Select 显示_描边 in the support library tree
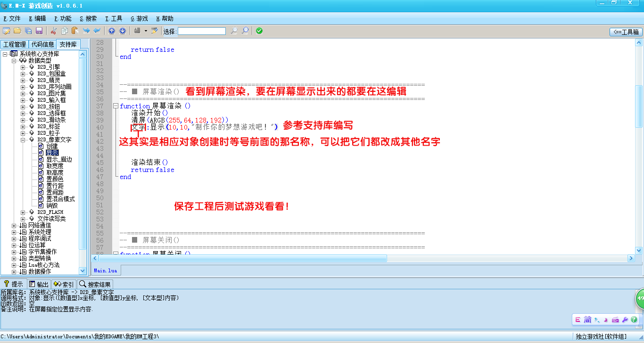This screenshot has height=343, width=644. click(59, 159)
